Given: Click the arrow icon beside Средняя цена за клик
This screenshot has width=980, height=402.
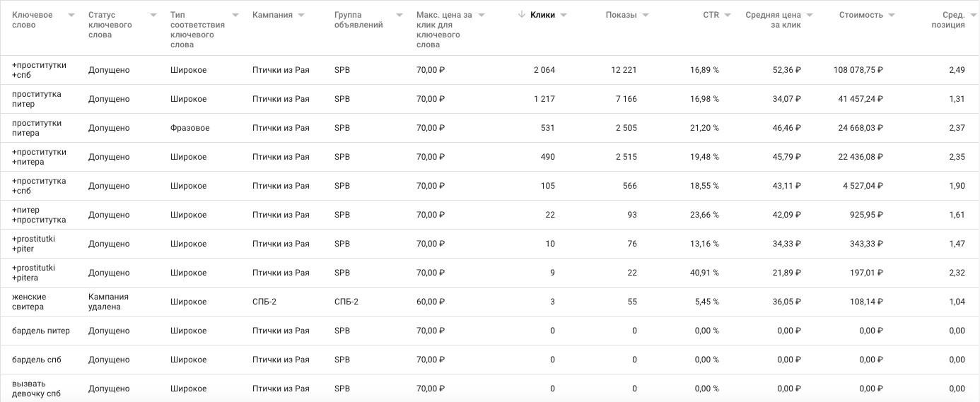Looking at the screenshot, I should point(810,15).
